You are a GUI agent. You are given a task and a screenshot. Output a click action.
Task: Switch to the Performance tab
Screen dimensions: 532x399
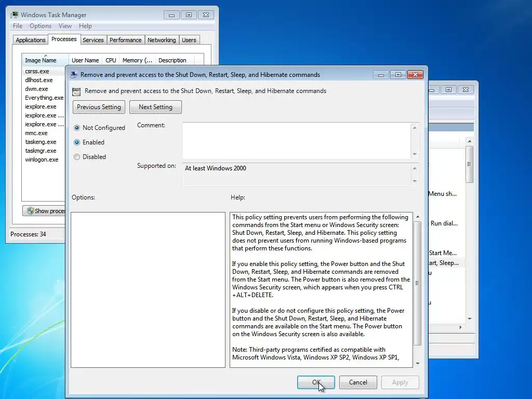[x=126, y=40]
